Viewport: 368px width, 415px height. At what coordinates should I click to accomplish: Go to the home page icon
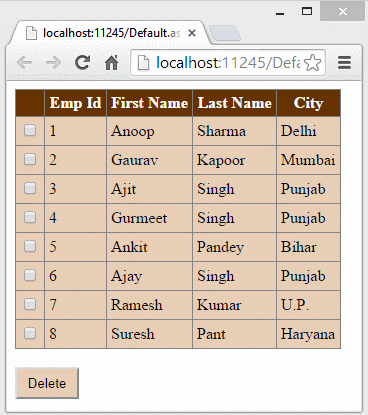pos(112,63)
